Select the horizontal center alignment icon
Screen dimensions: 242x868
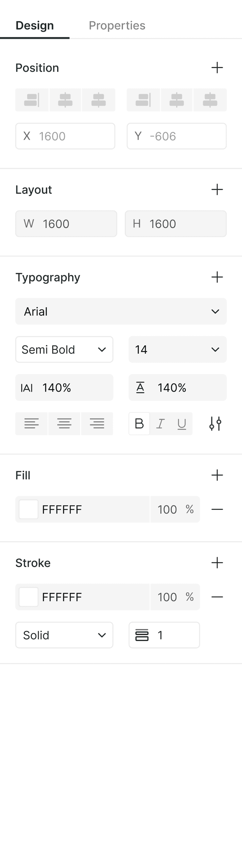pyautogui.click(x=64, y=100)
